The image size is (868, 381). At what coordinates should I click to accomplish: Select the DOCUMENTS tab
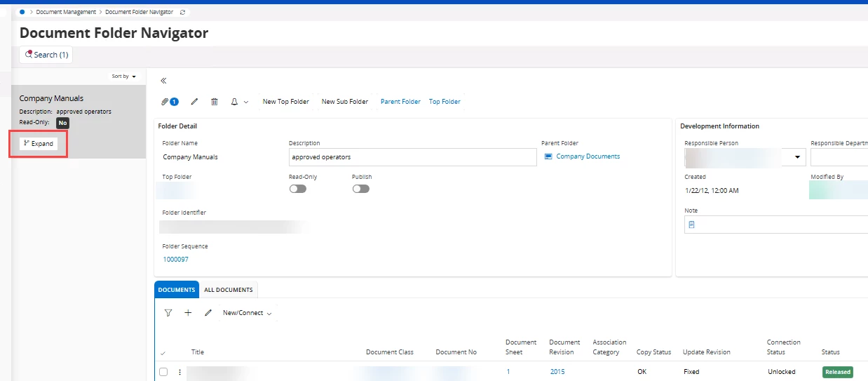pyautogui.click(x=177, y=290)
